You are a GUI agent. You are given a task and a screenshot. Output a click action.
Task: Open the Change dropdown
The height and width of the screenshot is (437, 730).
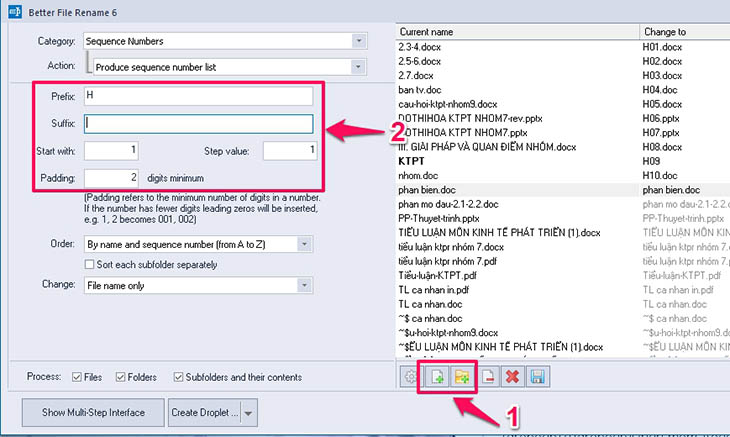[x=304, y=285]
